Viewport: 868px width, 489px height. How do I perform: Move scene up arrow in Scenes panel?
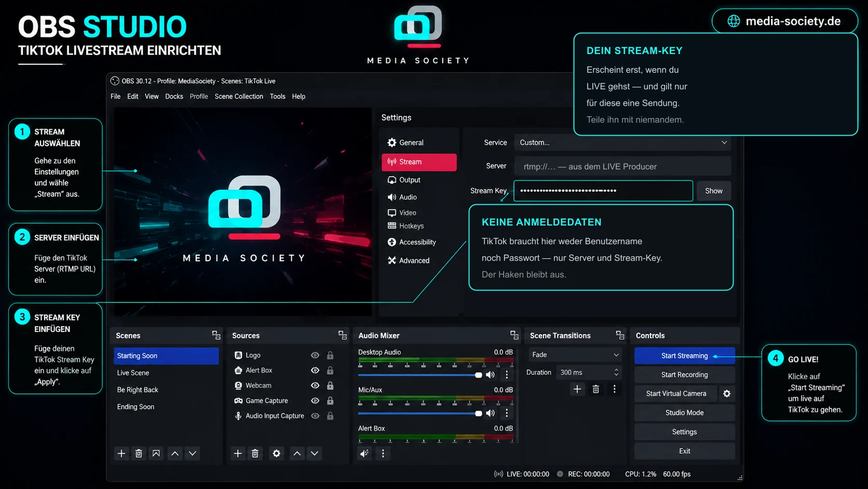pos(175,453)
